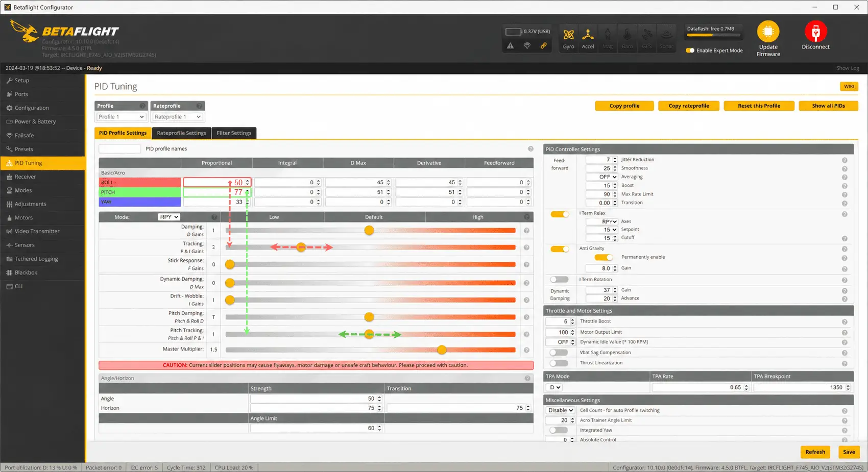Open I Term Relax Axes dropdown

click(602, 222)
